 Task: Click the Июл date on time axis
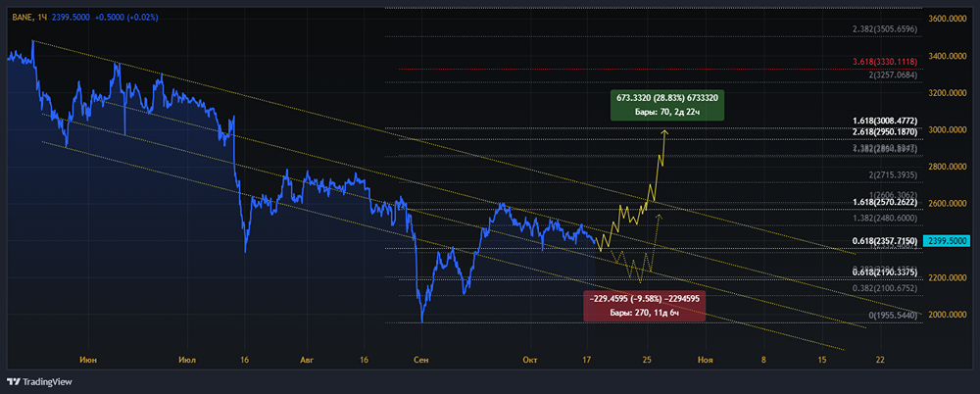[x=187, y=360]
